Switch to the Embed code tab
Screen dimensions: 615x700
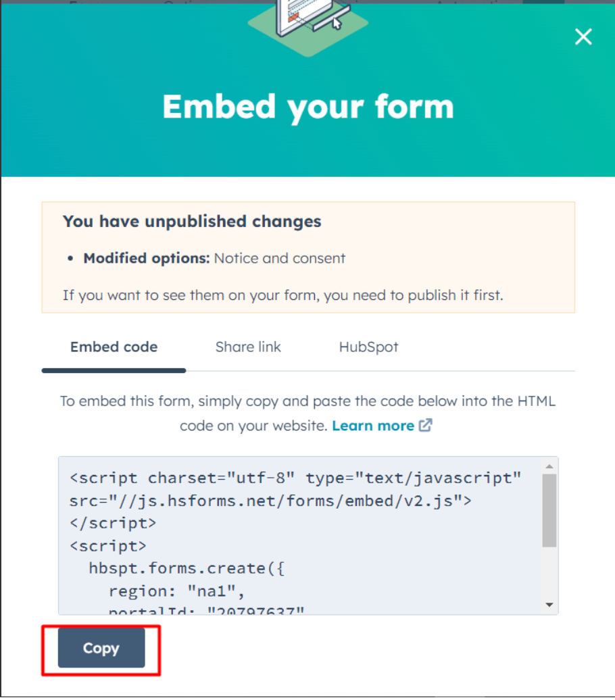point(114,347)
